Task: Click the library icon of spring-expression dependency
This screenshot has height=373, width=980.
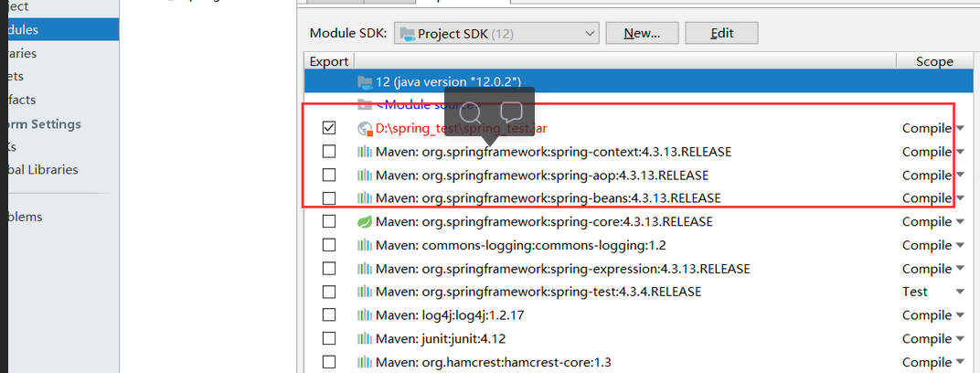Action: [365, 269]
